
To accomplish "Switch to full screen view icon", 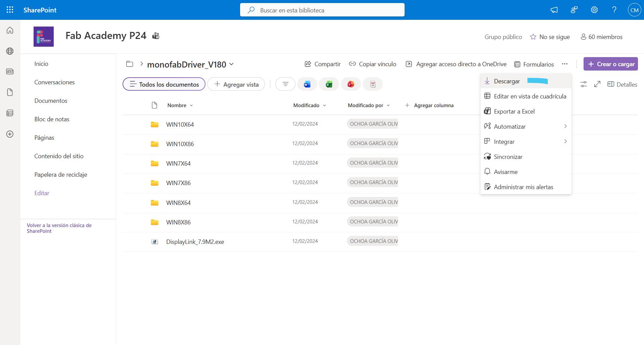I will 597,84.
